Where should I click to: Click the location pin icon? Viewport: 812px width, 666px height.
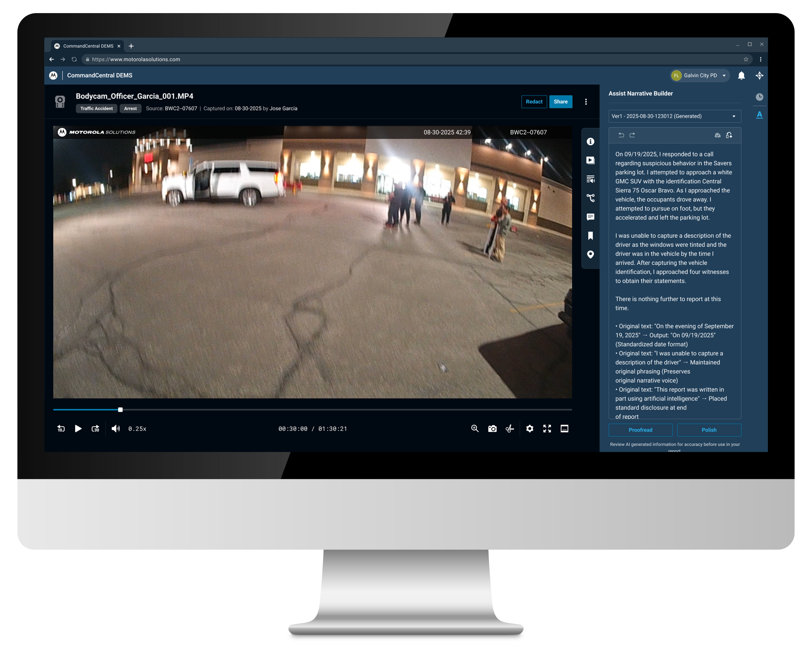(x=590, y=254)
